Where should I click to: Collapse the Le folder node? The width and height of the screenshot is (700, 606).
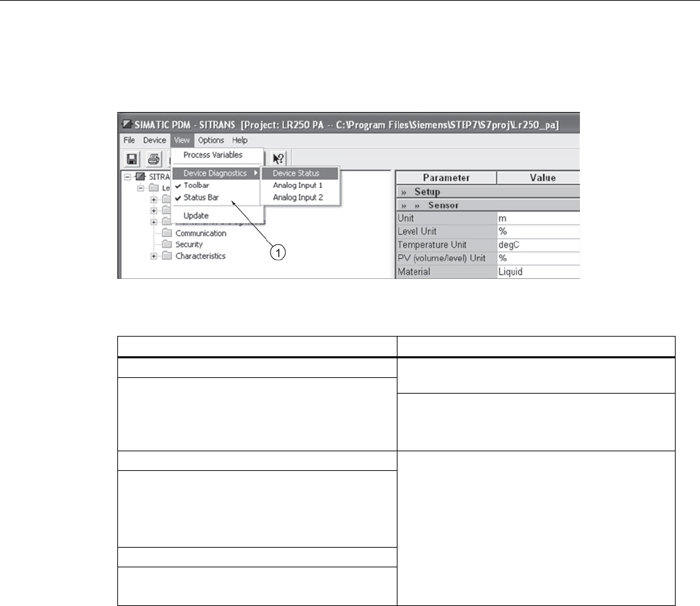tap(140, 188)
